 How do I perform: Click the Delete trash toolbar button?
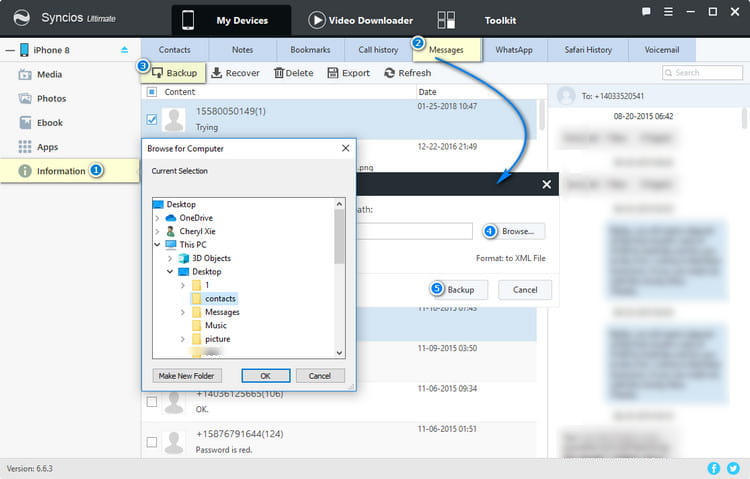point(294,73)
